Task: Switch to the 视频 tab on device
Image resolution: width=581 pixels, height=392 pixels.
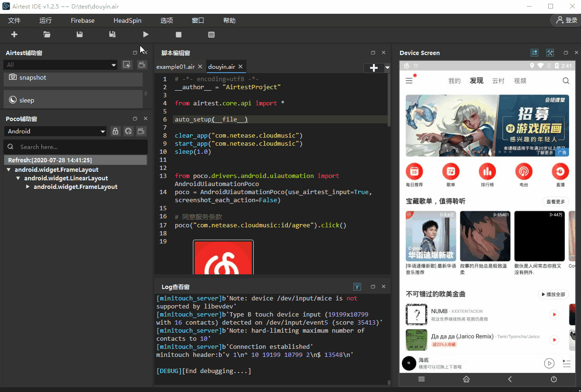Action: pyautogui.click(x=520, y=81)
